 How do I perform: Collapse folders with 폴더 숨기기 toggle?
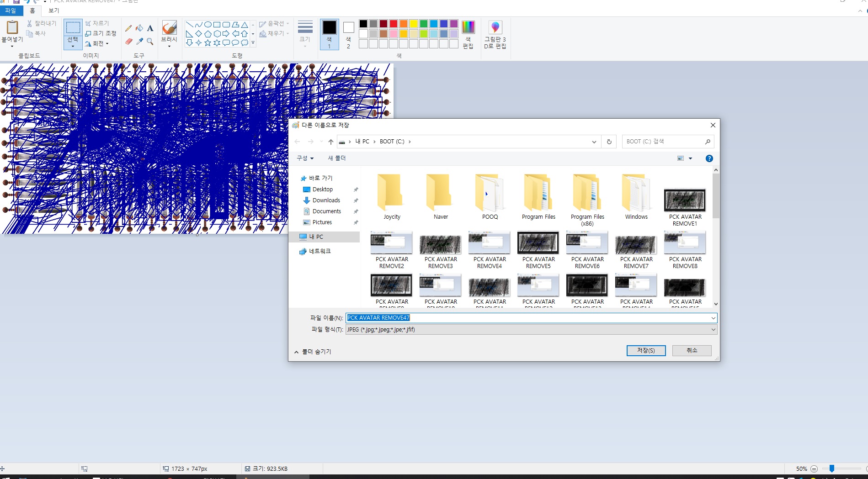pyautogui.click(x=313, y=352)
